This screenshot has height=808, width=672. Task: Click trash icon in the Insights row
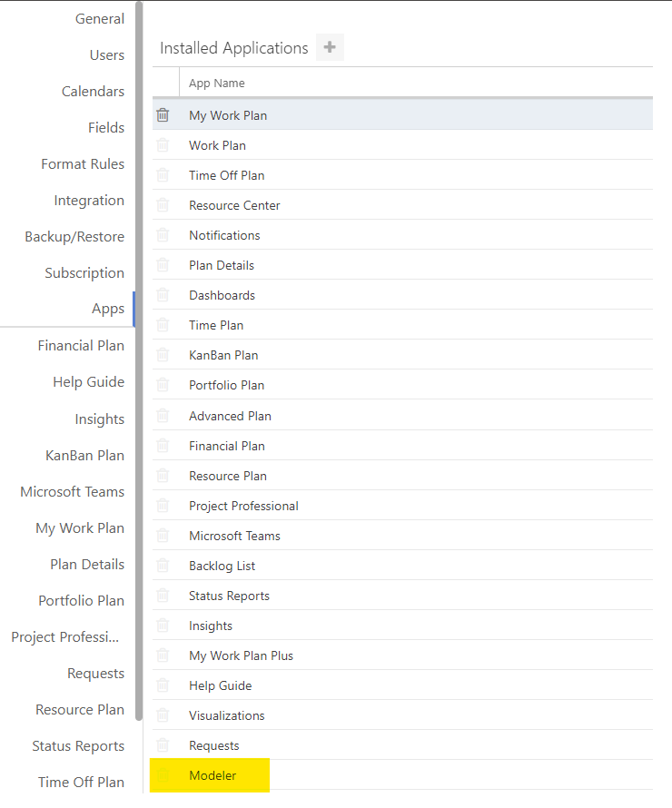pos(163,625)
